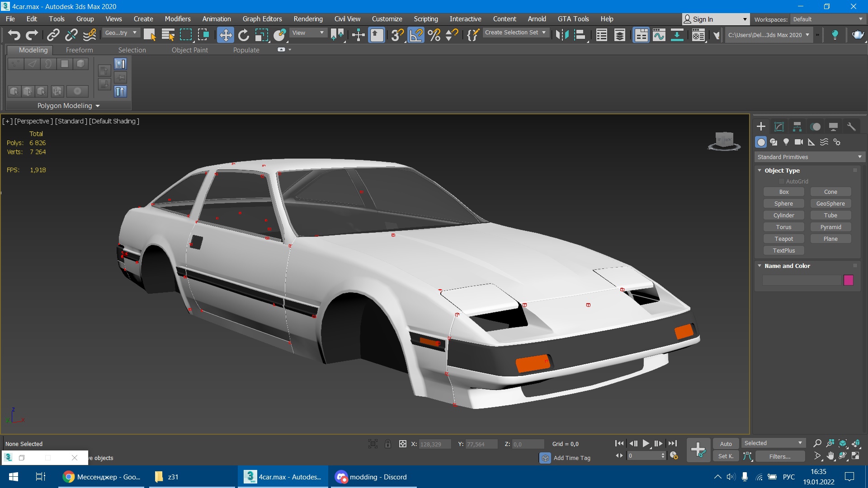Switch to the Freeform ribbon tab
This screenshot has width=868, height=488.
tap(79, 50)
